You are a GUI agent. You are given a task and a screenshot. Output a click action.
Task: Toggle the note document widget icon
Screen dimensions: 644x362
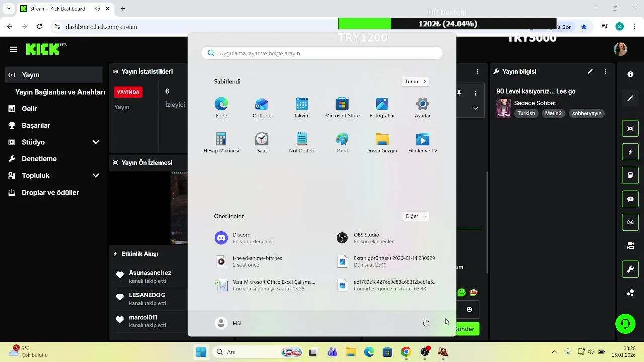point(630,175)
